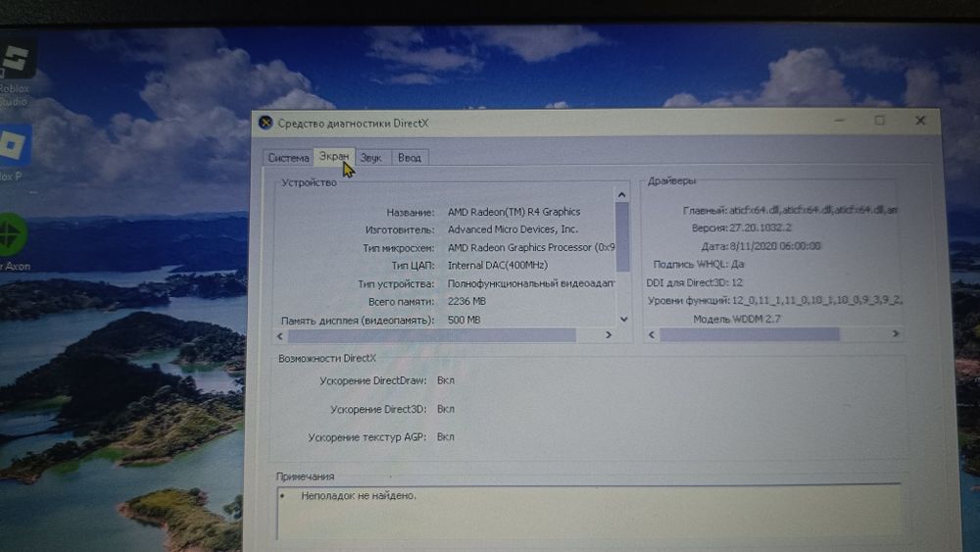Minimize the DirectX diagnostic window
Screen dimensions: 980x552
click(840, 120)
